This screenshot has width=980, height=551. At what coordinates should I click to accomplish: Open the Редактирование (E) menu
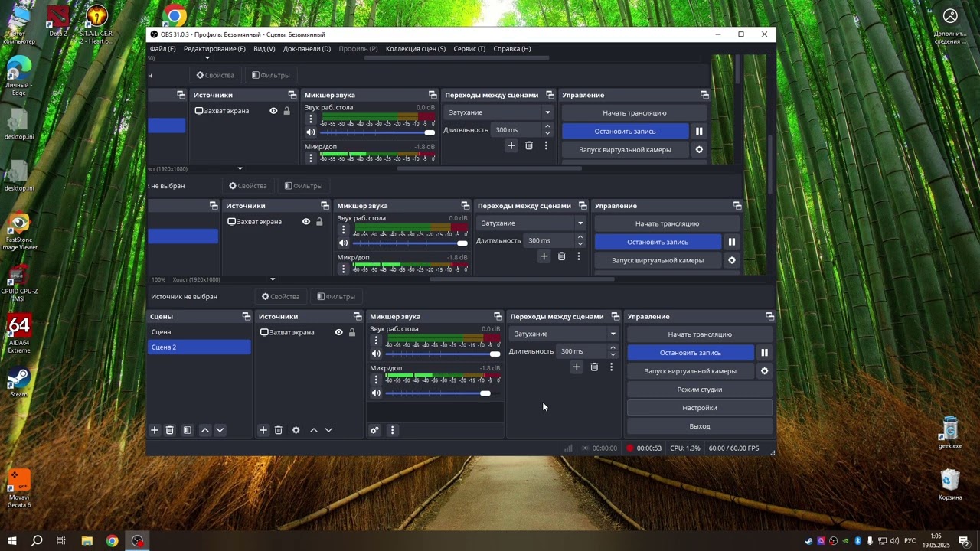pos(214,48)
